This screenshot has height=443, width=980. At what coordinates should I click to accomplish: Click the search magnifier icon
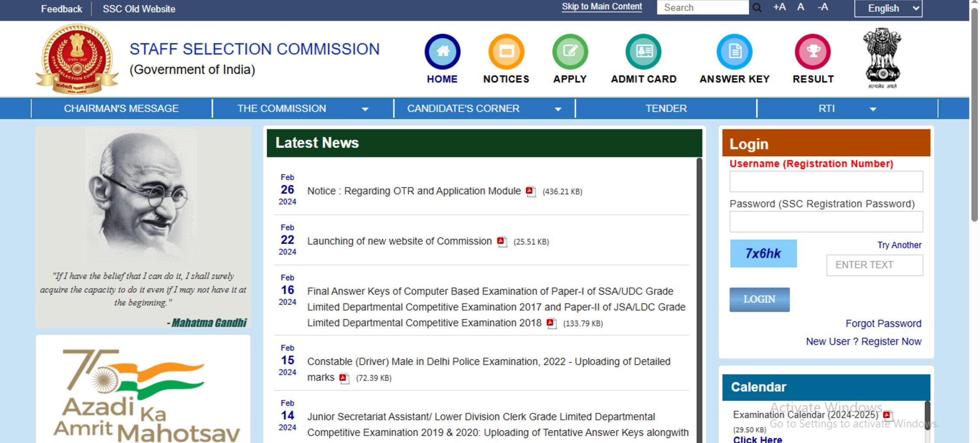(x=757, y=8)
